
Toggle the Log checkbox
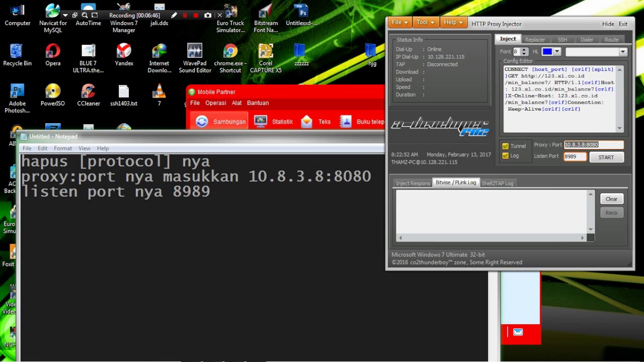506,156
